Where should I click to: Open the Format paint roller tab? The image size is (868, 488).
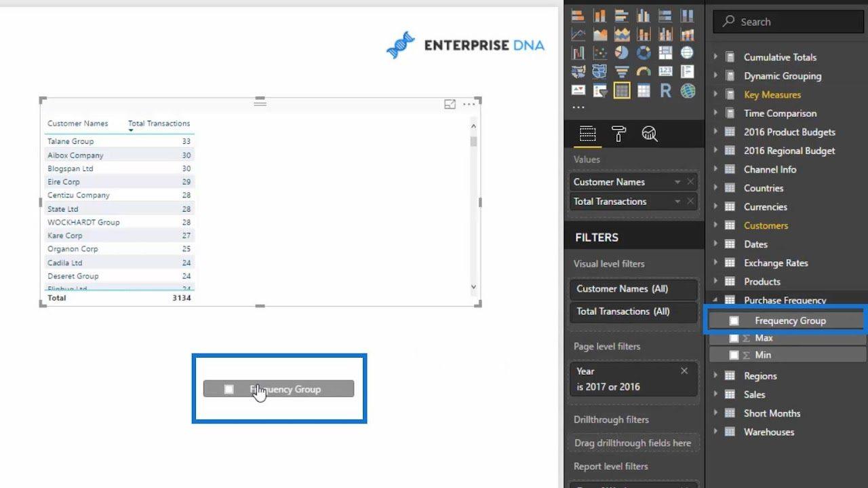click(618, 134)
